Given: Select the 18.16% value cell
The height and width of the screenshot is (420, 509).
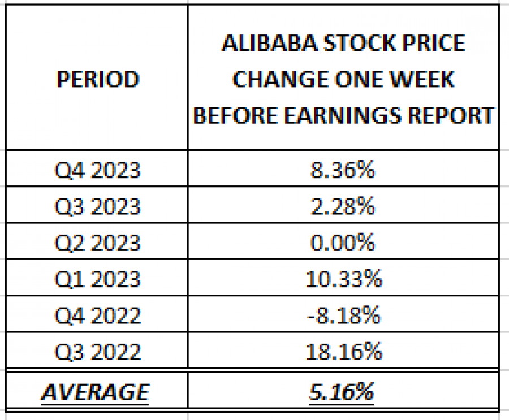Looking at the screenshot, I should [x=343, y=350].
